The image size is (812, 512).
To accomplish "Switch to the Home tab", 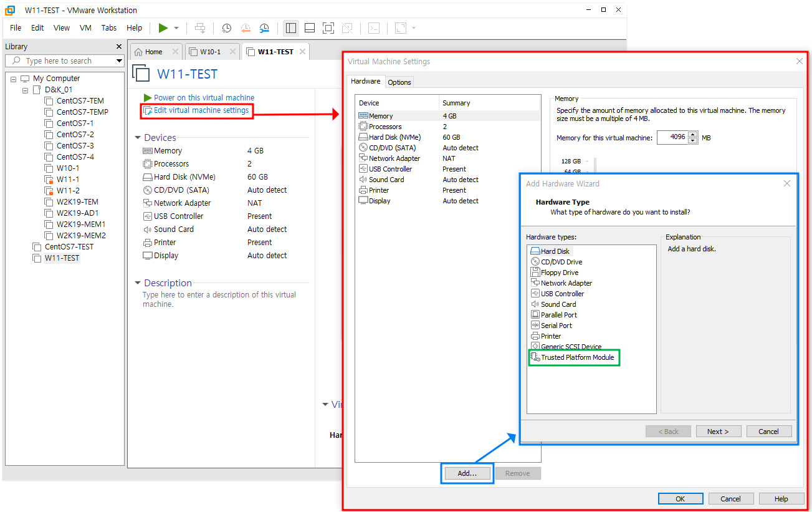I will tap(153, 52).
